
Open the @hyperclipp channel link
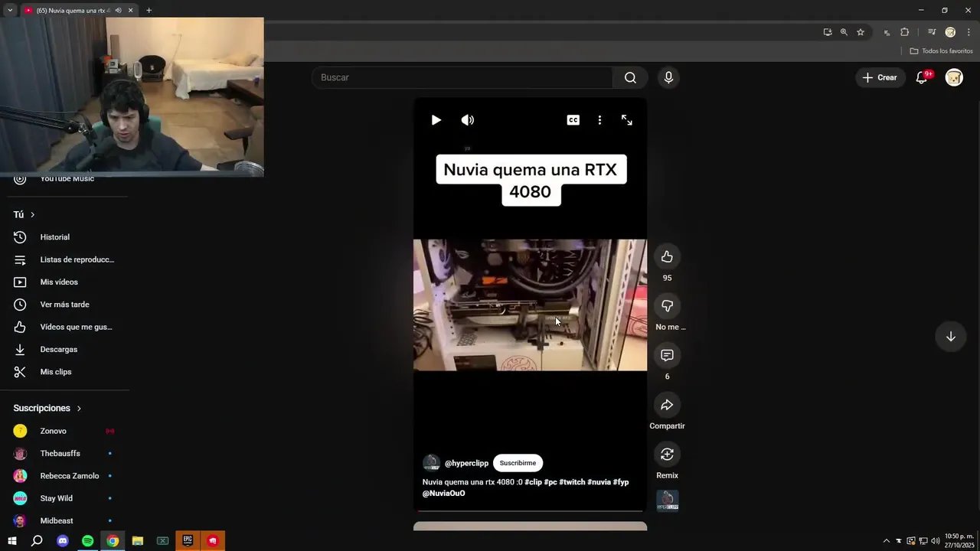[466, 463]
